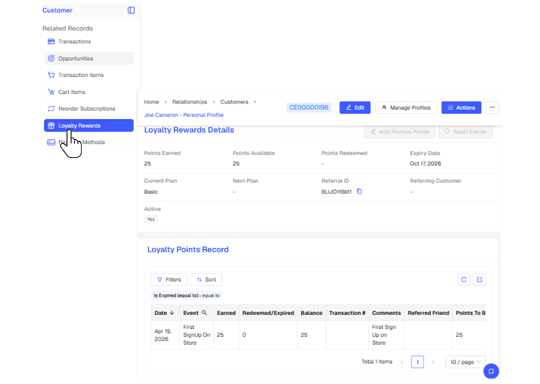540x384 pixels.
Task: Click the Loyalty Rewards Details heading
Action: pos(189,130)
